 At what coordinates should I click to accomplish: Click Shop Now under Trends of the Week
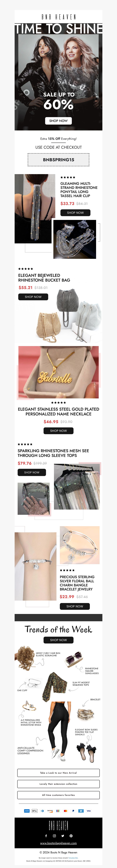58,640
